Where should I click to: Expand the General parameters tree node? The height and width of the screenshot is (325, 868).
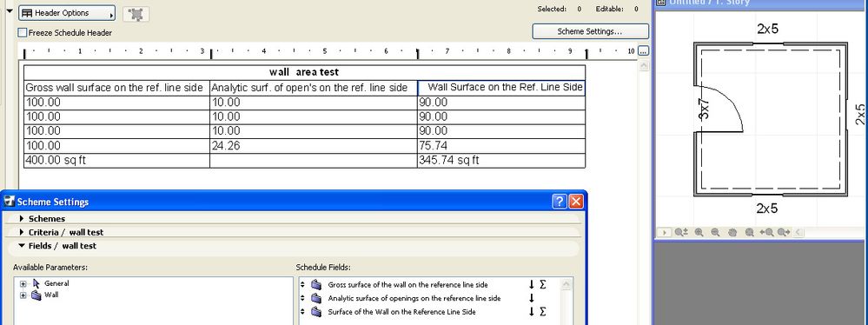(x=23, y=284)
